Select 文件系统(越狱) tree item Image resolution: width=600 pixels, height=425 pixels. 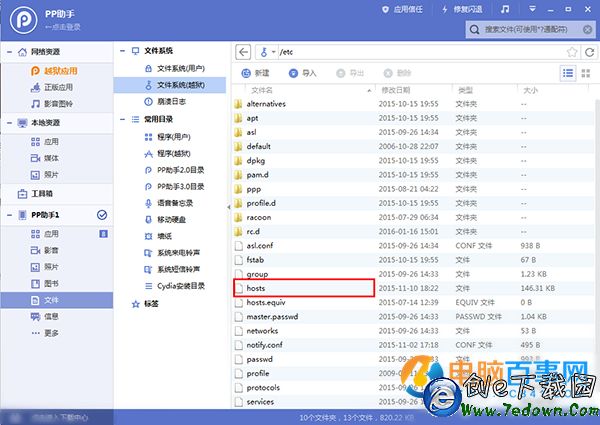[170, 85]
